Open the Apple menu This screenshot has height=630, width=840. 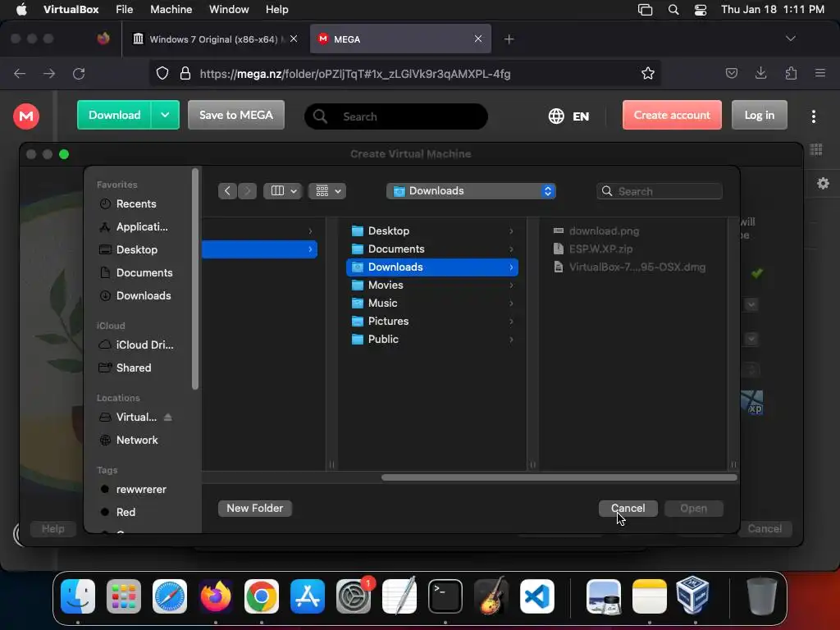pyautogui.click(x=21, y=10)
